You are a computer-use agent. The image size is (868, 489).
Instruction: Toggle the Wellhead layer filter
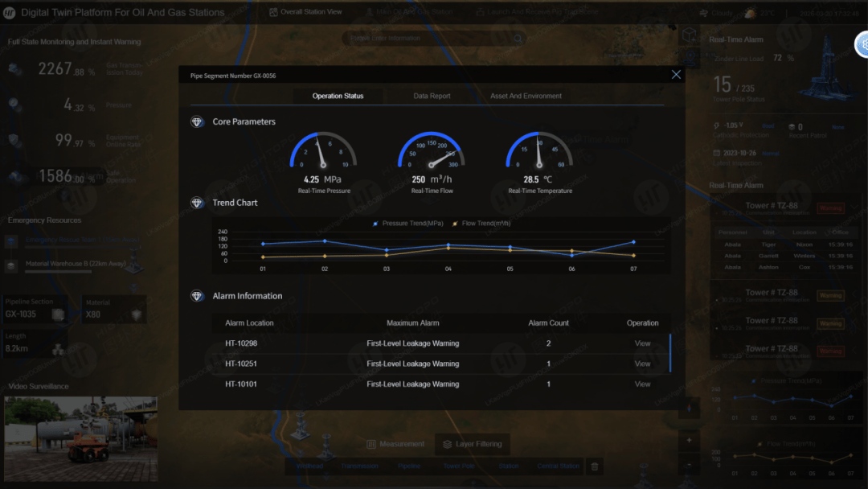309,466
